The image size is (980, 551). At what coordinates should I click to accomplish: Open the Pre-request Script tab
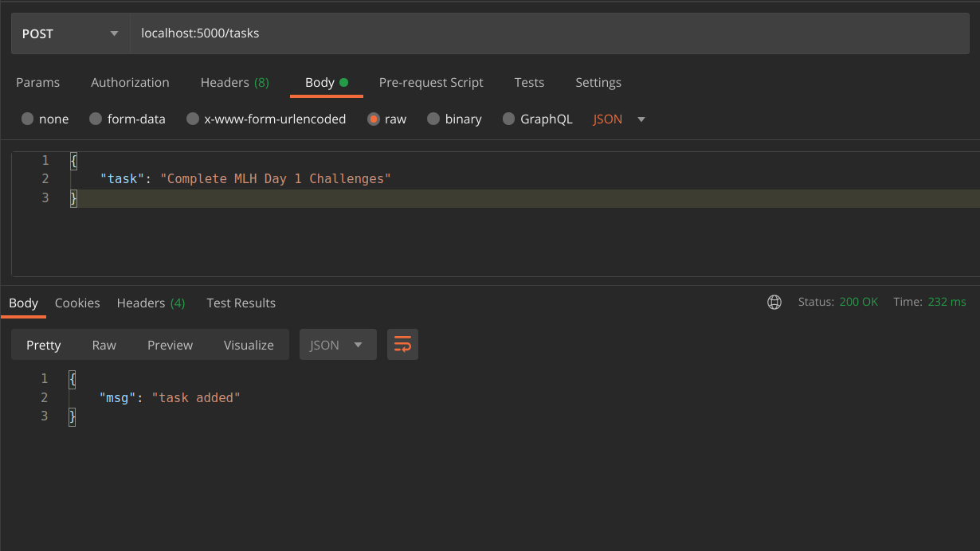[431, 82]
